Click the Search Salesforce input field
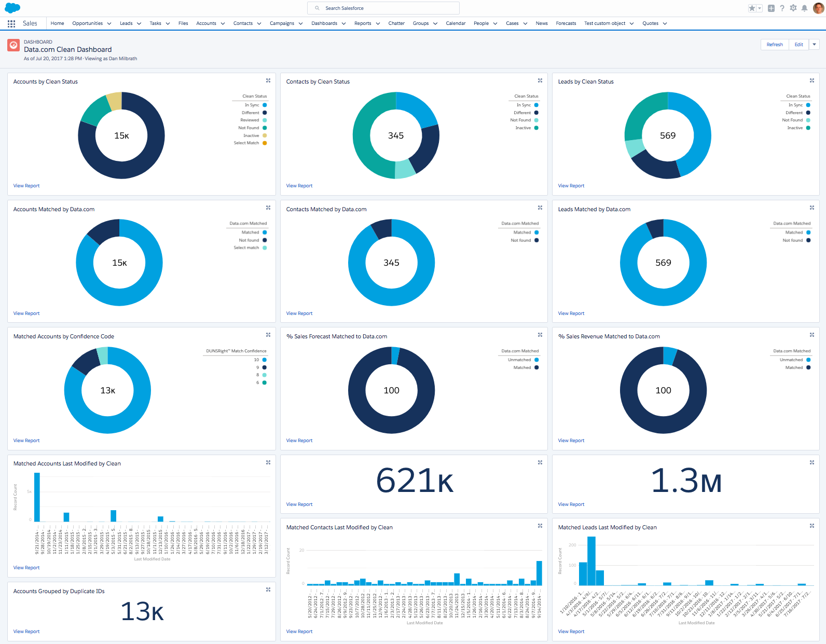Viewport: 826px width, 644px height. point(383,8)
